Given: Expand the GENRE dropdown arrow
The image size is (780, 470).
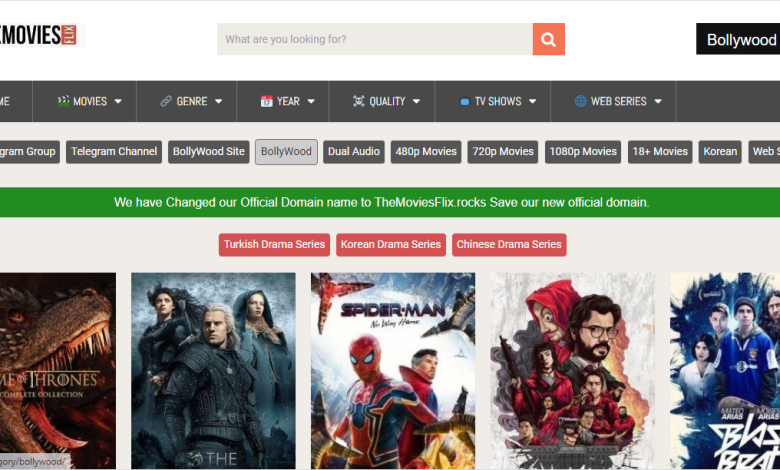Looking at the screenshot, I should pyautogui.click(x=218, y=101).
